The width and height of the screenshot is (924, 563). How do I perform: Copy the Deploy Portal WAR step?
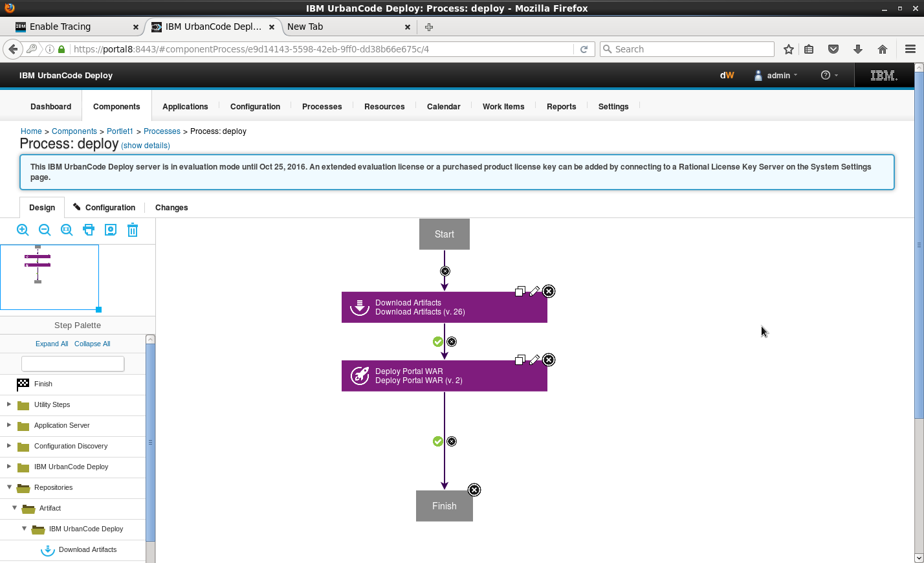pyautogui.click(x=520, y=360)
